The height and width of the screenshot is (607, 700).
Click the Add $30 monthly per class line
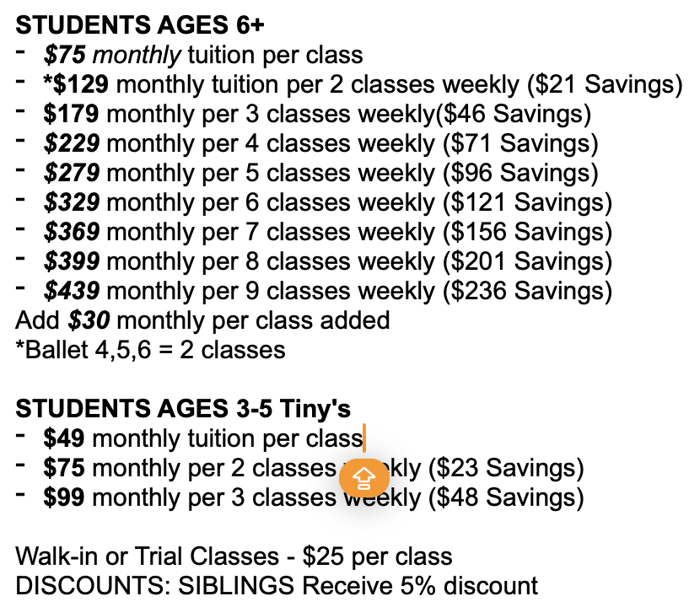point(202,320)
